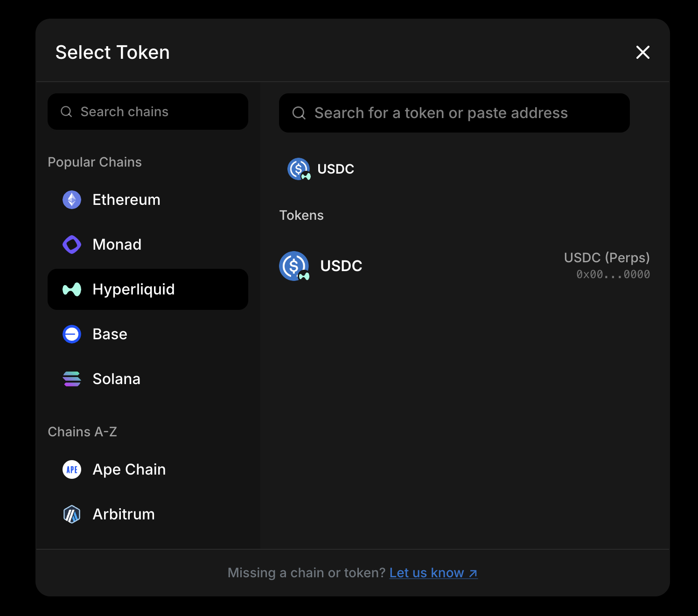Click the Arbitrum logo icon

[x=72, y=514]
